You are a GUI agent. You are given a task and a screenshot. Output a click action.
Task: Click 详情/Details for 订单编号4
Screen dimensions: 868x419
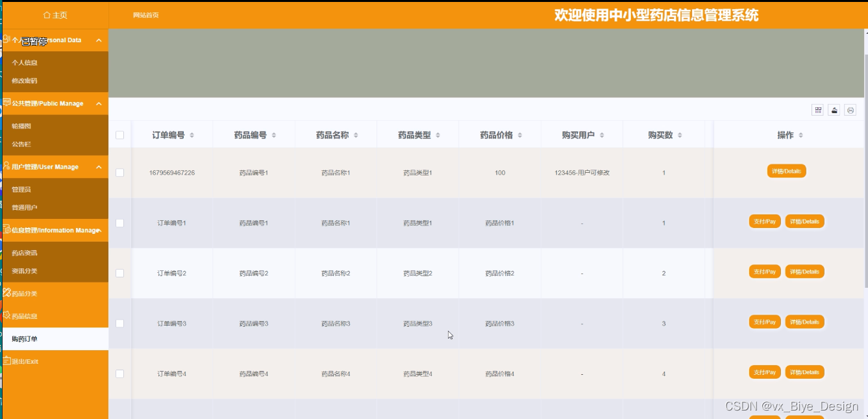click(804, 372)
